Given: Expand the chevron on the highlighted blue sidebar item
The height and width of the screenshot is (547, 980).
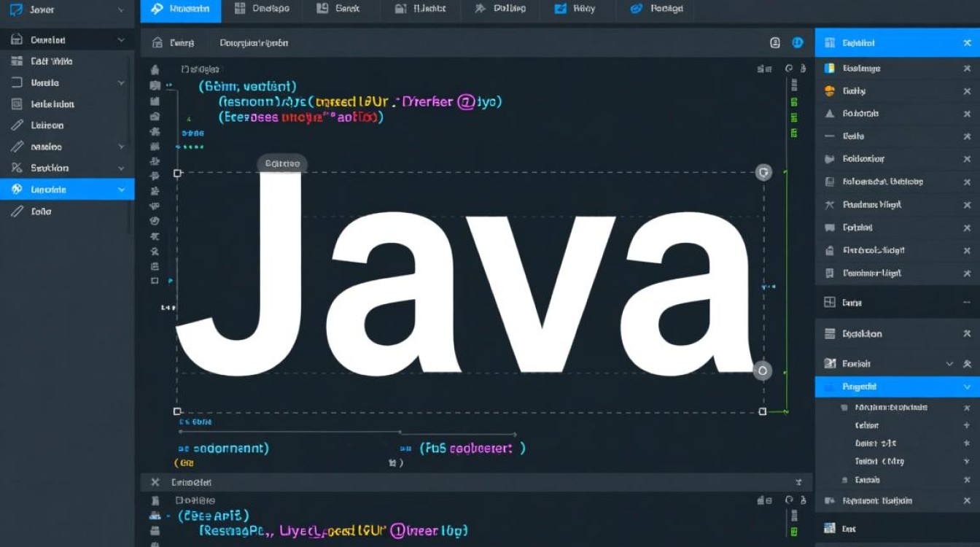Looking at the screenshot, I should click(x=122, y=189).
